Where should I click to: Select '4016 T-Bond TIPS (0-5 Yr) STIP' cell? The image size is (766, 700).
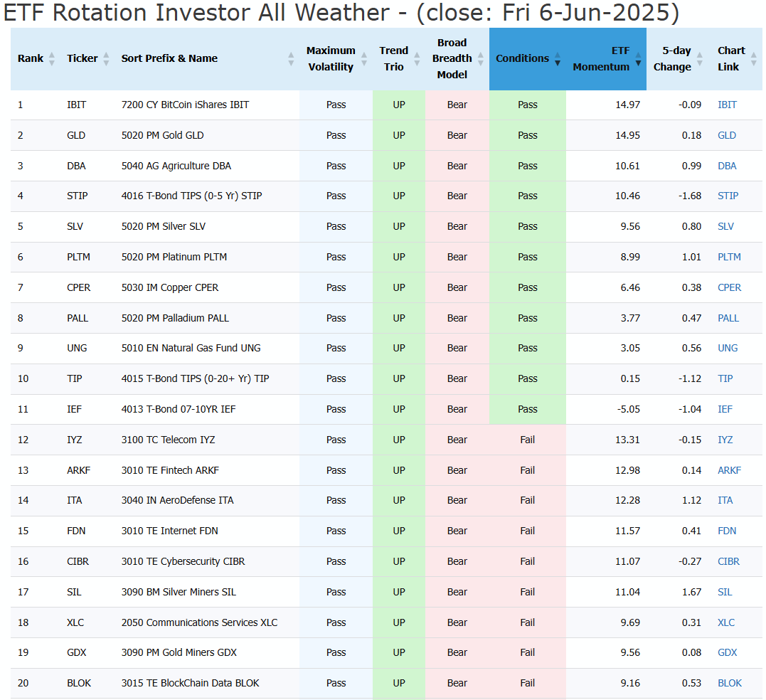pyautogui.click(x=207, y=196)
